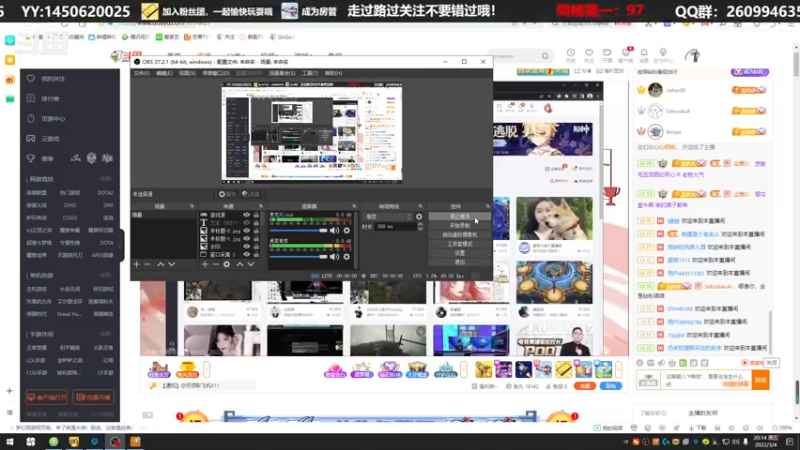Hide the 水印 watermark source

click(246, 246)
